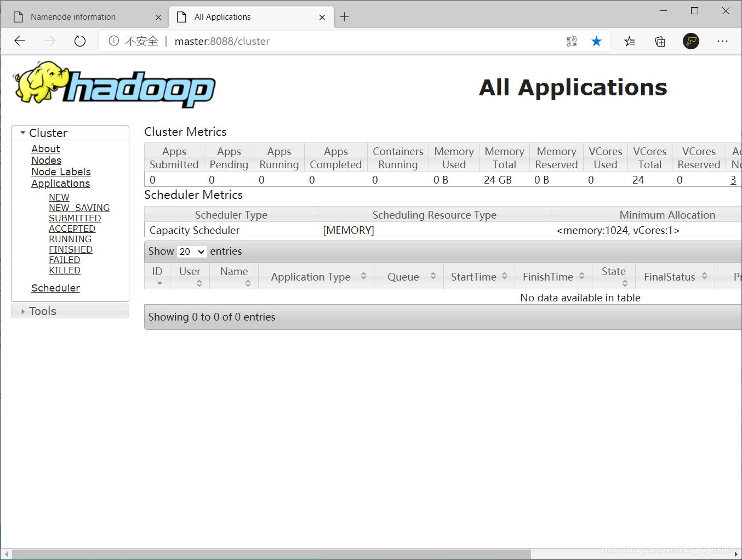Click the horizontal scrollbar left arrow
The height and width of the screenshot is (560, 742).
tap(6, 554)
